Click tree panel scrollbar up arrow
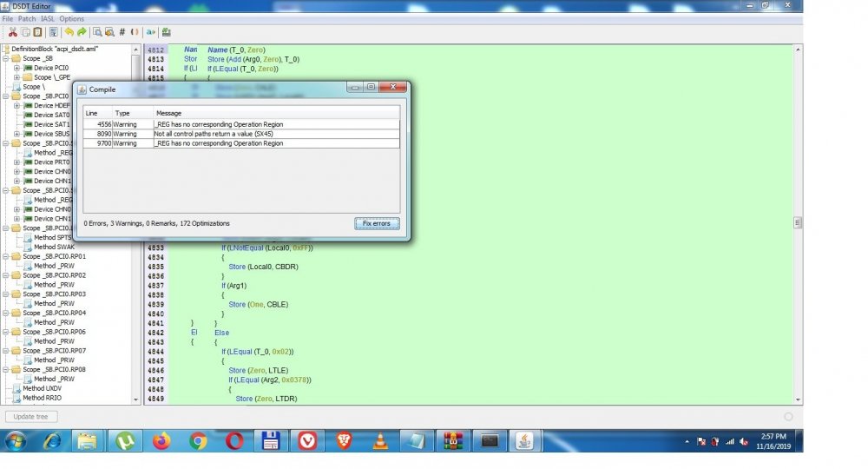The width and height of the screenshot is (868, 469). [x=135, y=50]
